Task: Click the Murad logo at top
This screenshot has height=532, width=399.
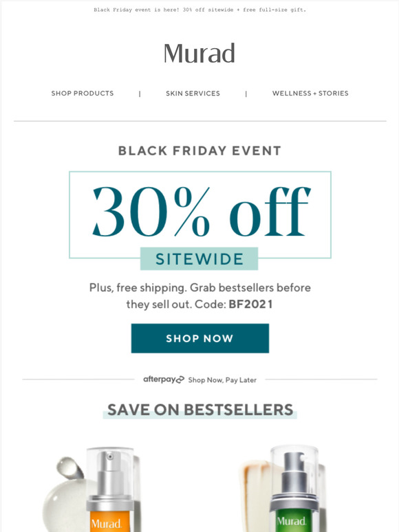Action: (x=199, y=53)
